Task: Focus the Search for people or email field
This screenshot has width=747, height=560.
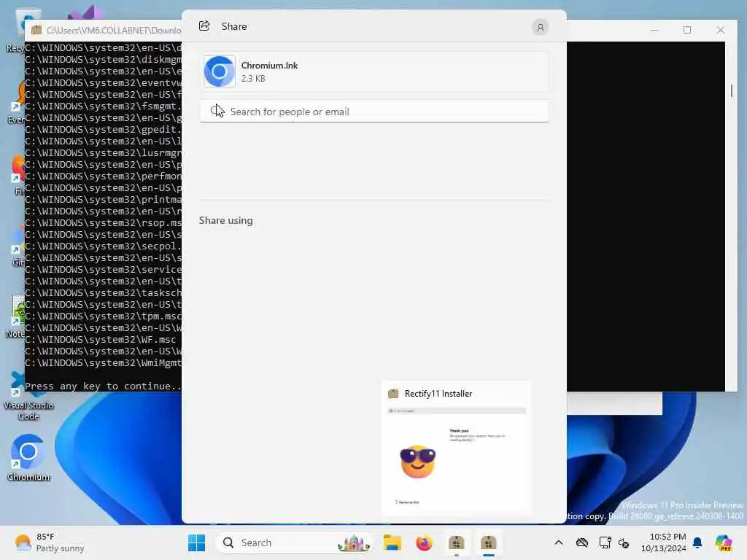Action: point(374,112)
